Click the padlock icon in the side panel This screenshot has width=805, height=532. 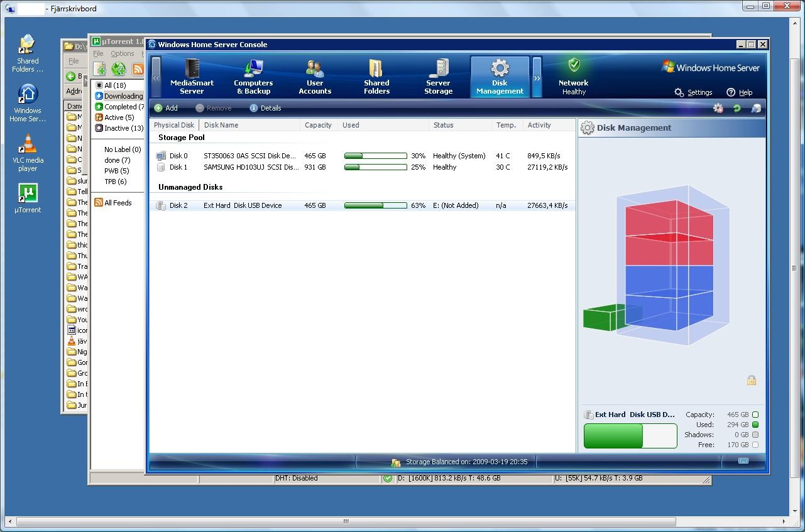click(x=752, y=380)
